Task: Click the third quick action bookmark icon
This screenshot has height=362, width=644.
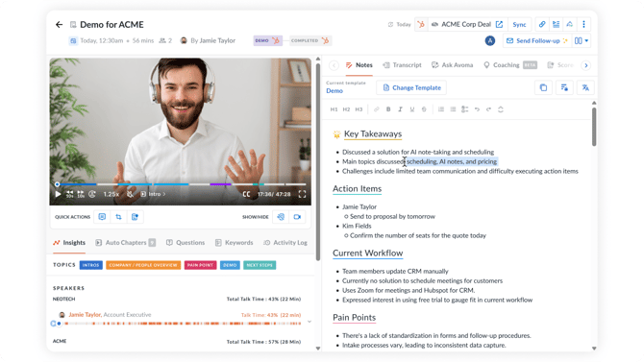Action: (x=136, y=217)
